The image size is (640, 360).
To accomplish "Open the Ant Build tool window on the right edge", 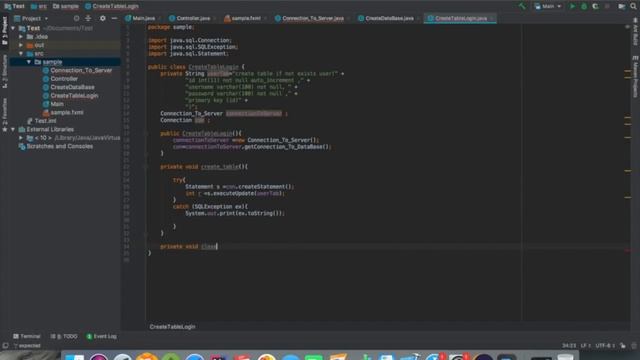I will click(x=635, y=32).
